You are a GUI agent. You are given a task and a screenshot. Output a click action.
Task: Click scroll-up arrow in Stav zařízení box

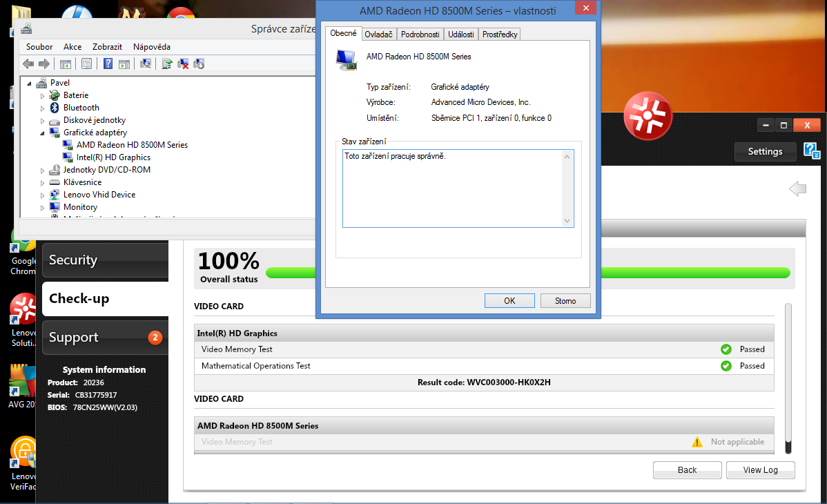coord(567,157)
